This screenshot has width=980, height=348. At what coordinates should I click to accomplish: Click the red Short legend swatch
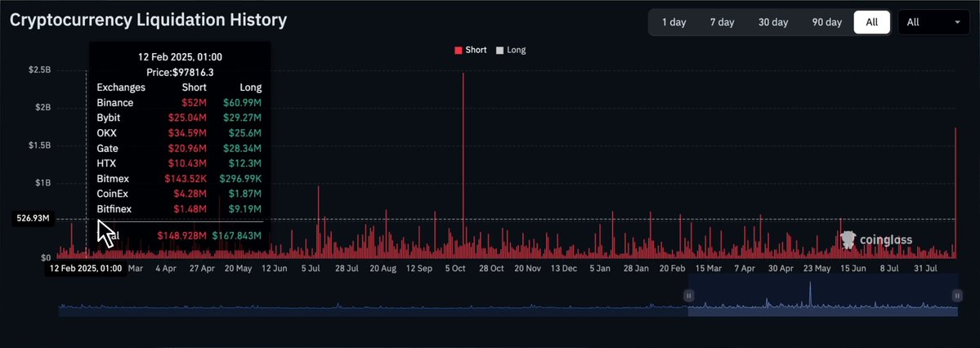(x=459, y=50)
